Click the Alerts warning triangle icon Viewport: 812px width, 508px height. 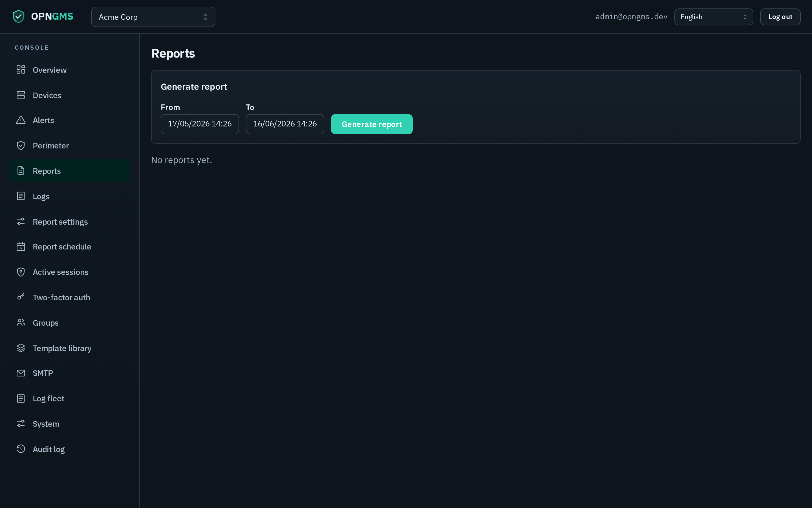click(21, 120)
